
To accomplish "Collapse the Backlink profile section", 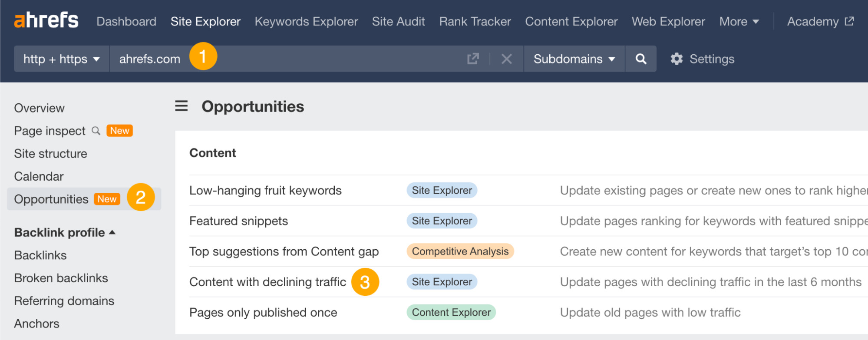I will point(65,232).
